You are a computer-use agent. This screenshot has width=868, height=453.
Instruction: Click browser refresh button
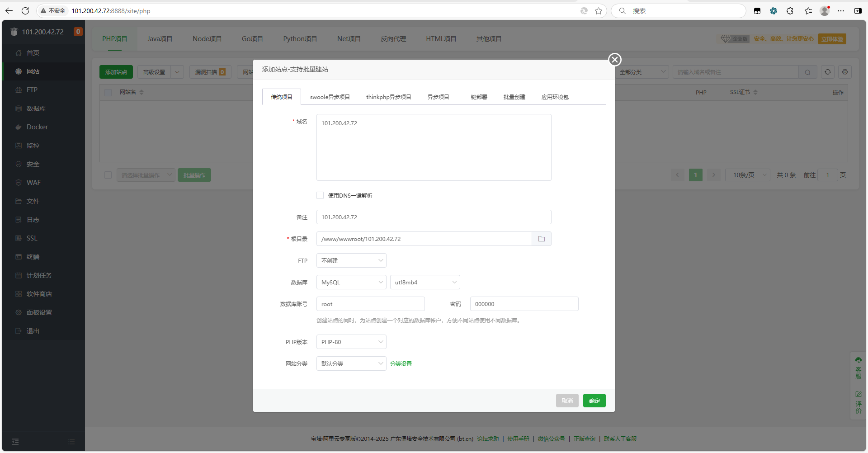(25, 11)
